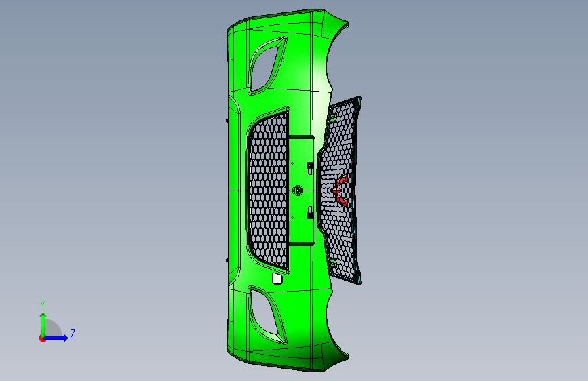Click the grey arc plane inside the axis triad
The width and height of the screenshot is (588, 381).
(54, 328)
